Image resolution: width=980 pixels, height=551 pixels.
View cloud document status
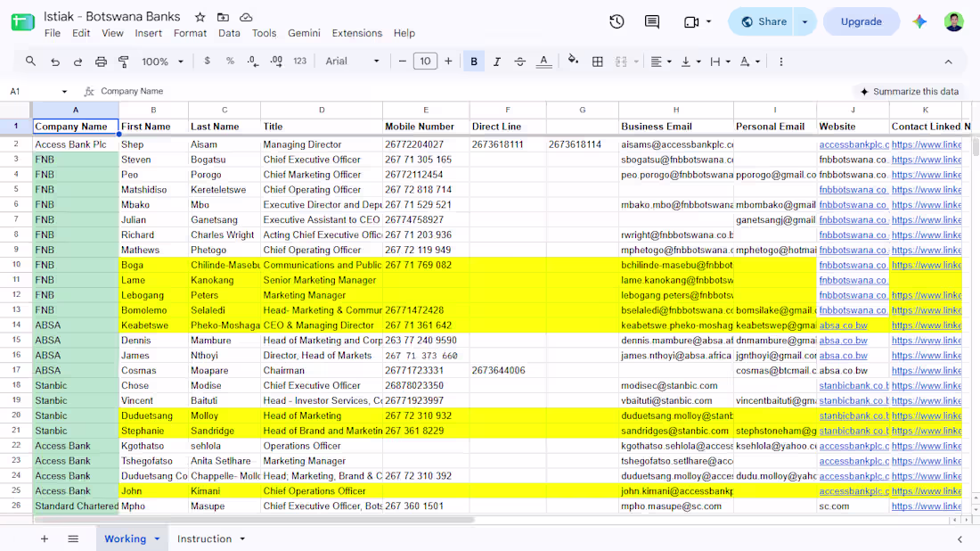[x=246, y=17]
